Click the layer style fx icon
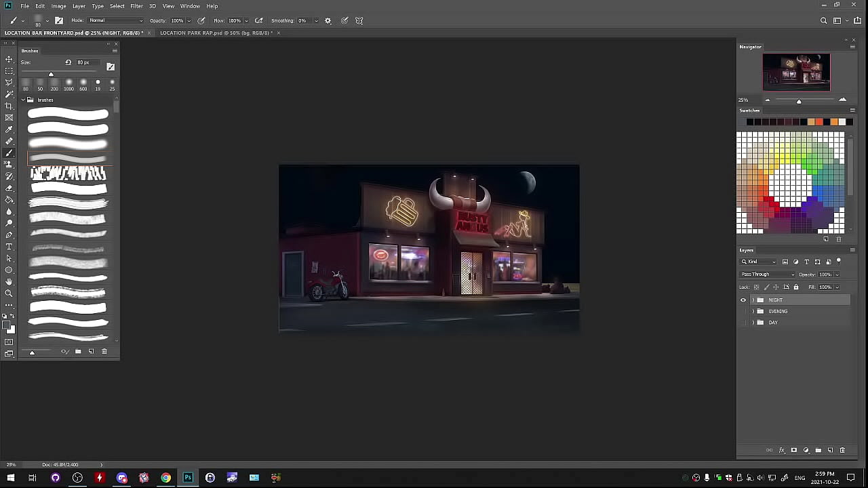This screenshot has width=868, height=488. (x=781, y=450)
